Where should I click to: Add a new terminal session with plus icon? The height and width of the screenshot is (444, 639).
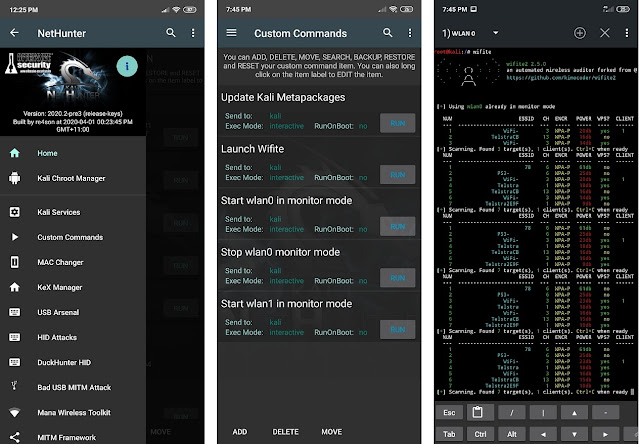coord(580,33)
